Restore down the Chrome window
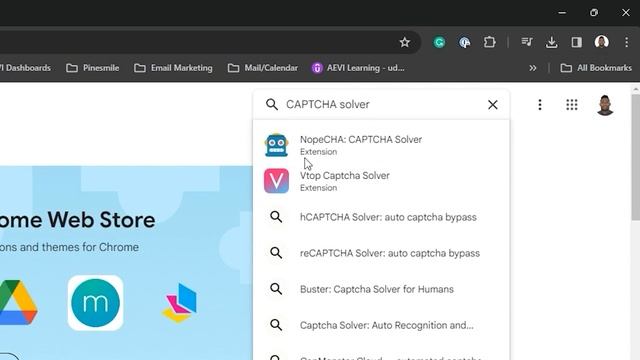The image size is (640, 360). pos(594,13)
